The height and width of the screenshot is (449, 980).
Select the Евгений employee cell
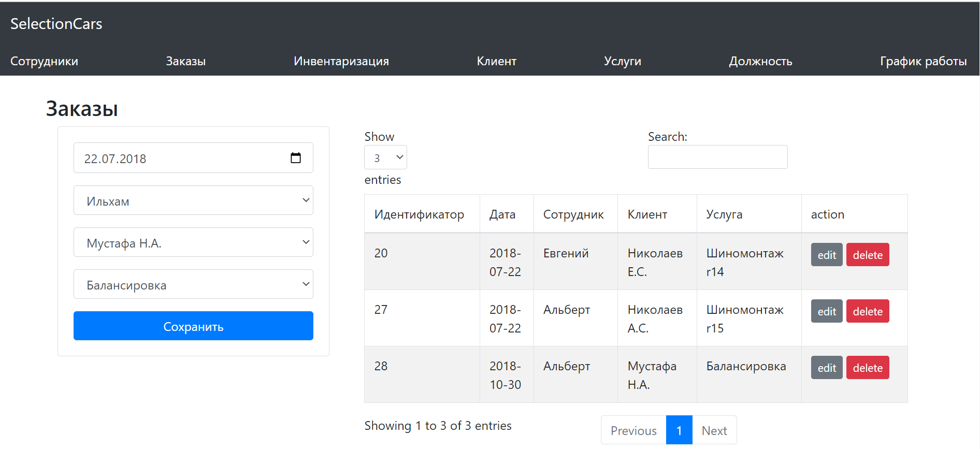(575, 262)
